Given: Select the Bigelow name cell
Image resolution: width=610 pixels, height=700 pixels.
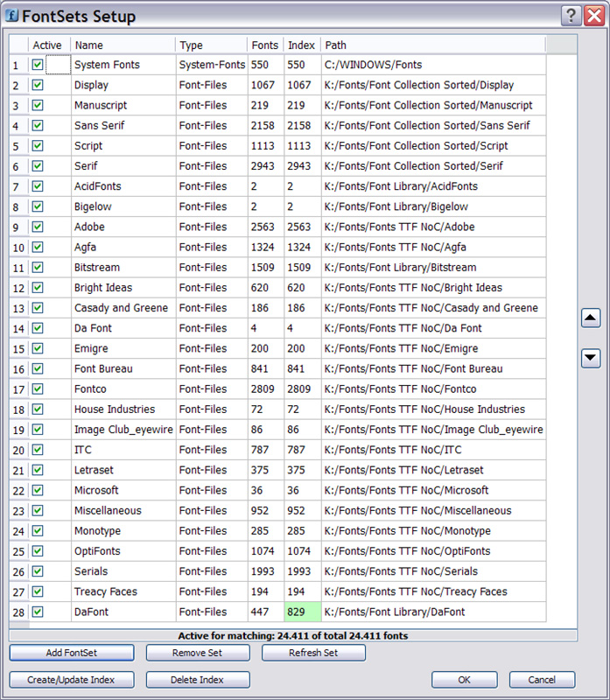Looking at the screenshot, I should (123, 206).
